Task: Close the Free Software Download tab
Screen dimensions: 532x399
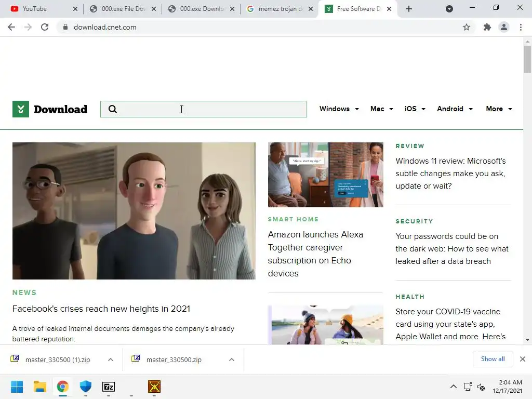Action: coord(389,9)
